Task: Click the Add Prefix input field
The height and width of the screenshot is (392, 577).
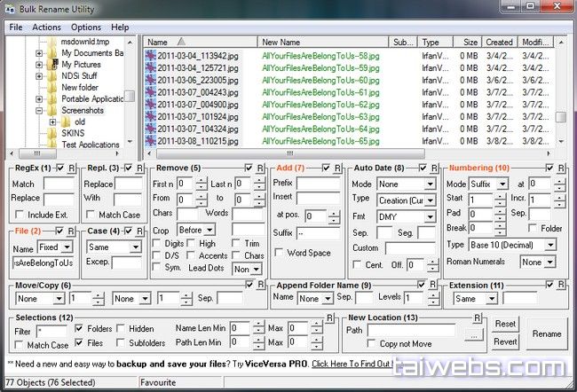Action: [318, 184]
